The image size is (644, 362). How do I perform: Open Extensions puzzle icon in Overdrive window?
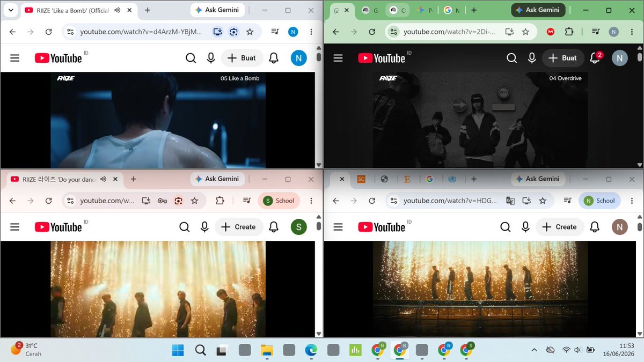(x=569, y=32)
